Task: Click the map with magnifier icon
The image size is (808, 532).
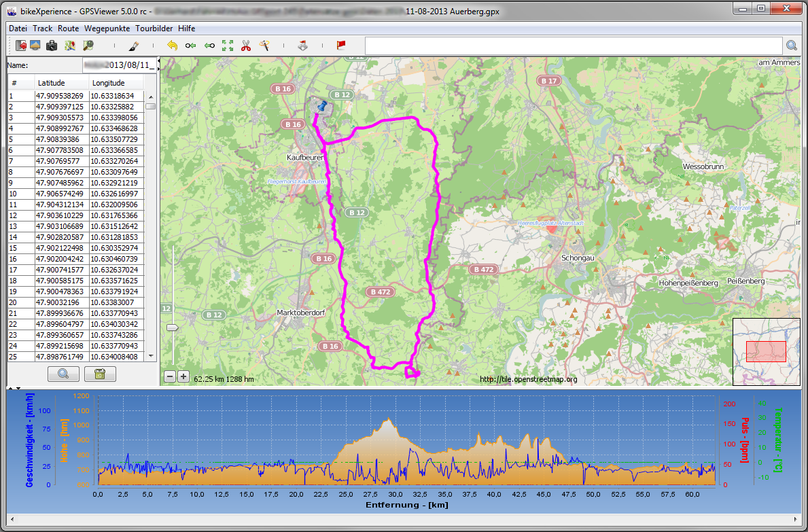Action: [x=88, y=46]
